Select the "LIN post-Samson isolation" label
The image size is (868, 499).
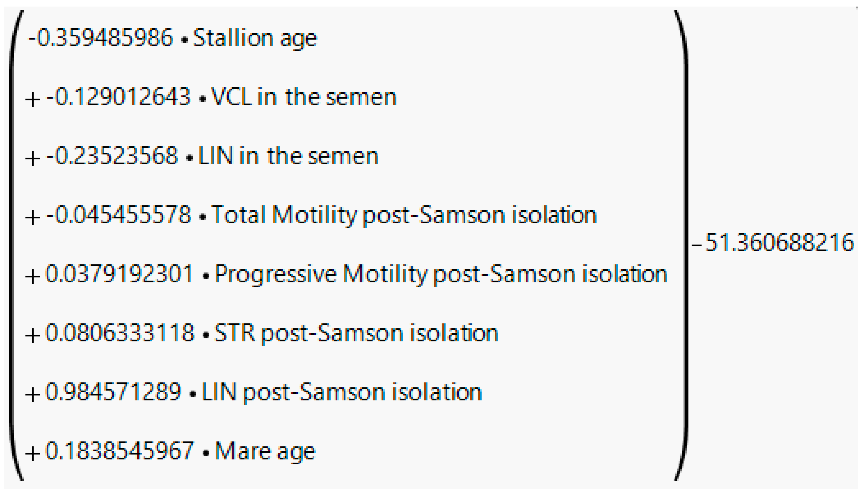pos(342,392)
